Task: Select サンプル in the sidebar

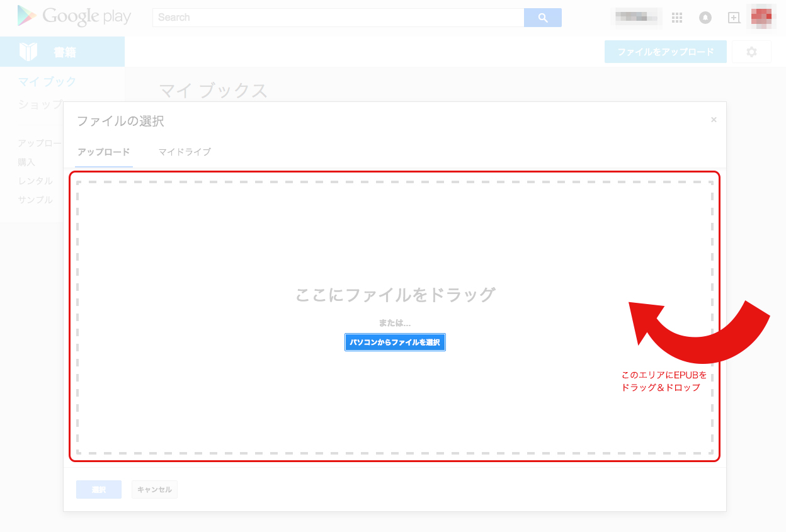Action: [35, 200]
